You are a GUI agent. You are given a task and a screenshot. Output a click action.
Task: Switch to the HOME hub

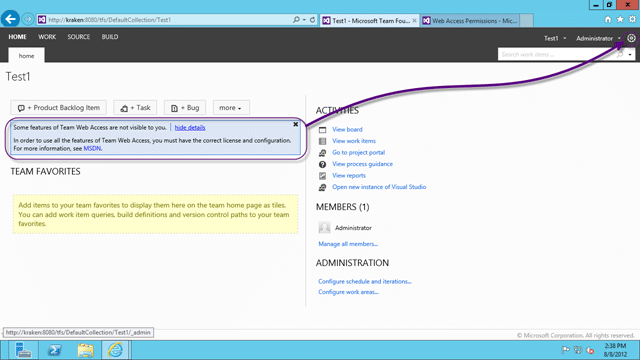pos(18,37)
